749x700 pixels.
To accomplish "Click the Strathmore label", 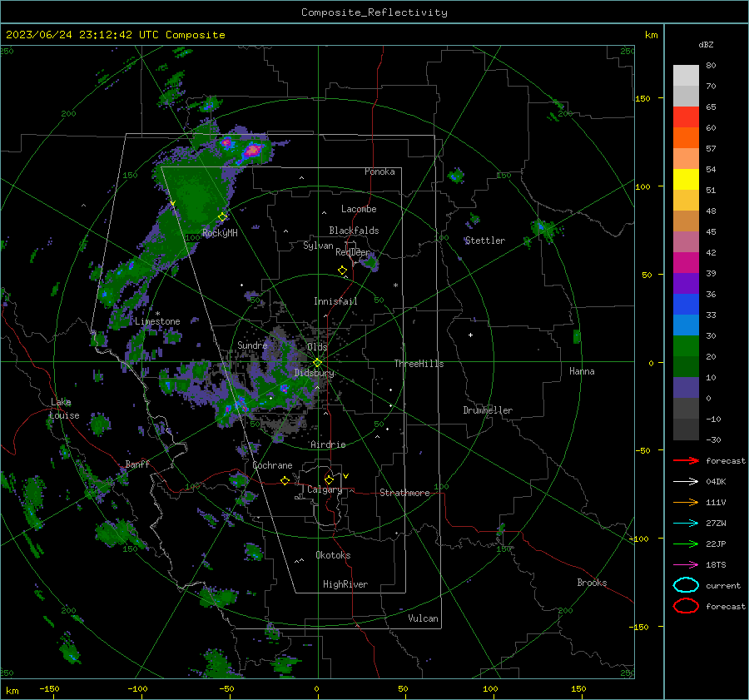I will pyautogui.click(x=404, y=493).
